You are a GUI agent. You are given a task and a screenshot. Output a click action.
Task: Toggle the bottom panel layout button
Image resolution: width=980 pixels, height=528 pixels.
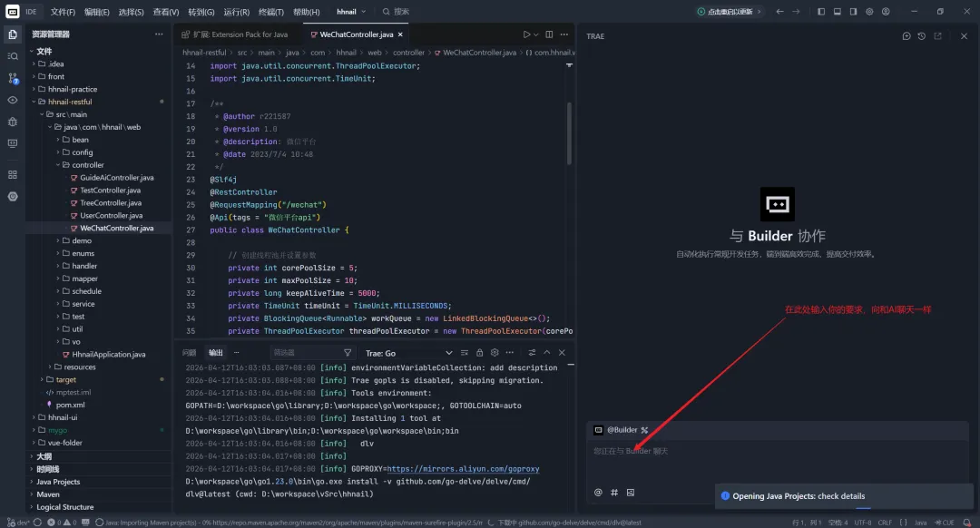click(838, 11)
